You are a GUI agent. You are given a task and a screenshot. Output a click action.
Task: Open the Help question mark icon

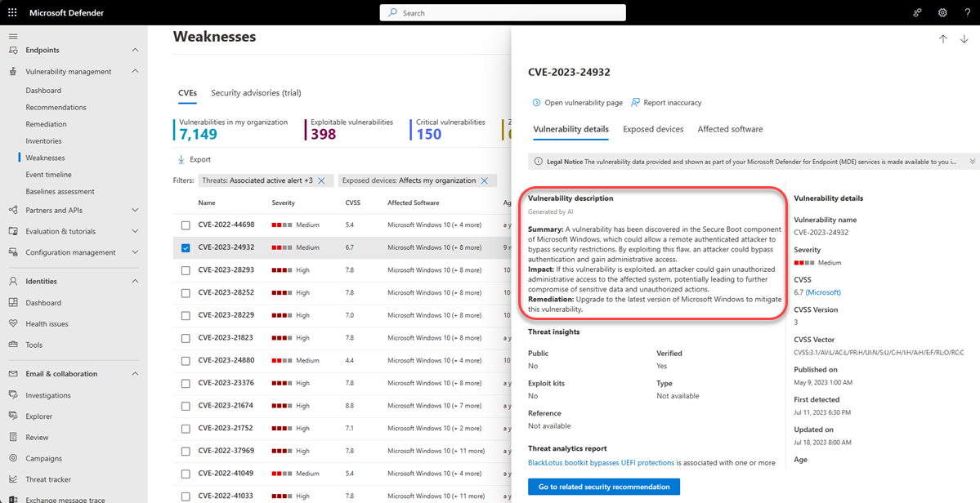coord(968,12)
